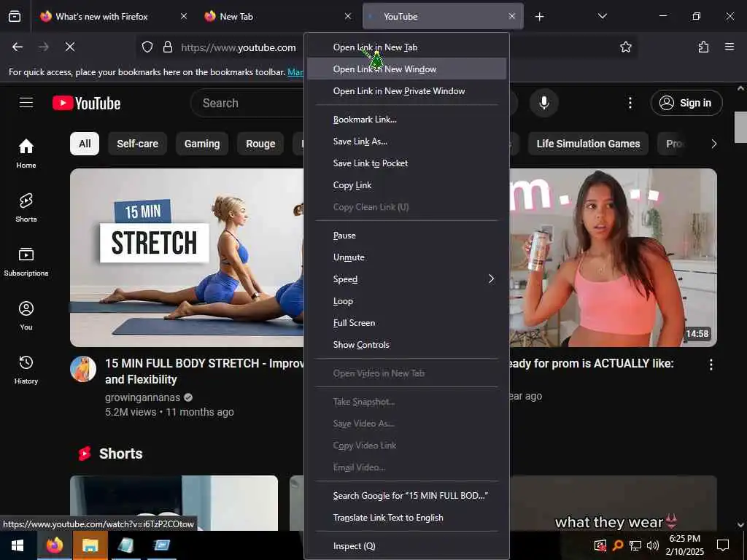Open the You section in sidebar
The height and width of the screenshot is (560, 747).
[x=26, y=315]
